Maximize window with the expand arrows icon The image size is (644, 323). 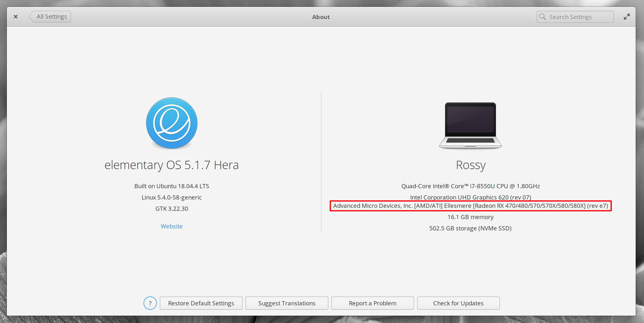627,17
